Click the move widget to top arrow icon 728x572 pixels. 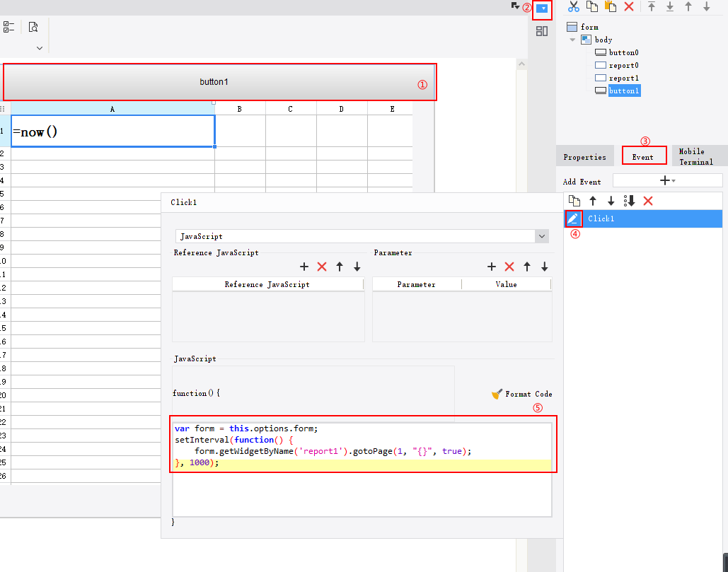tap(651, 7)
